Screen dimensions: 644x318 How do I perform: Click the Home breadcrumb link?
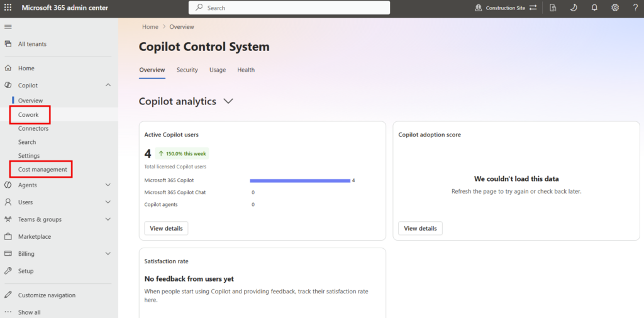coord(150,26)
